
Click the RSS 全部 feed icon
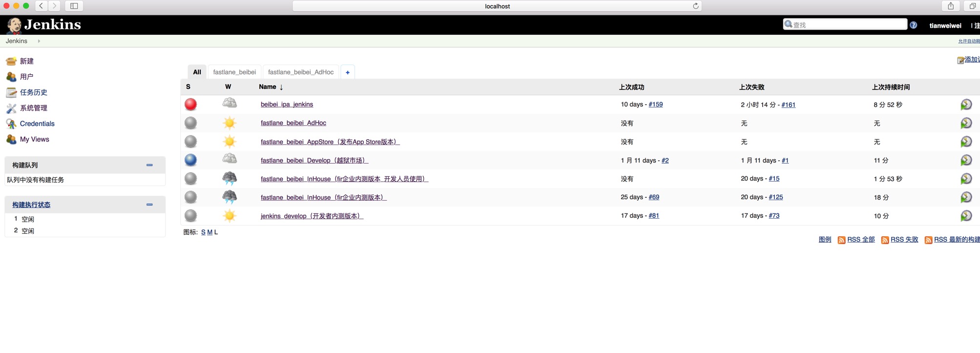tap(841, 240)
